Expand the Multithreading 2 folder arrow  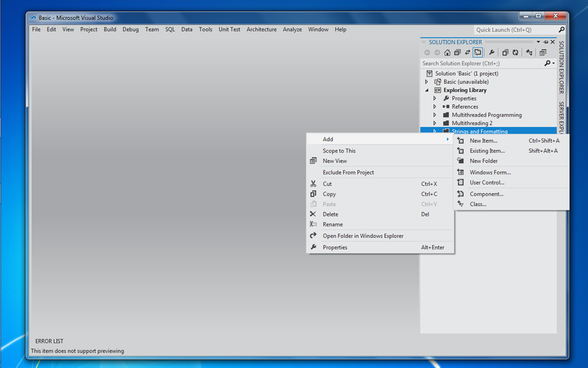click(435, 123)
